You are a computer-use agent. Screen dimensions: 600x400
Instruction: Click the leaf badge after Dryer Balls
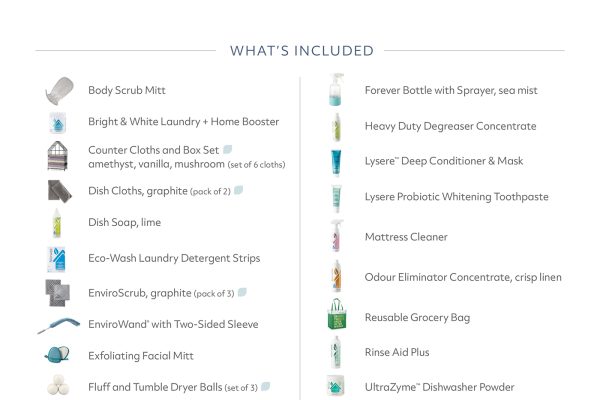pyautogui.click(x=266, y=386)
